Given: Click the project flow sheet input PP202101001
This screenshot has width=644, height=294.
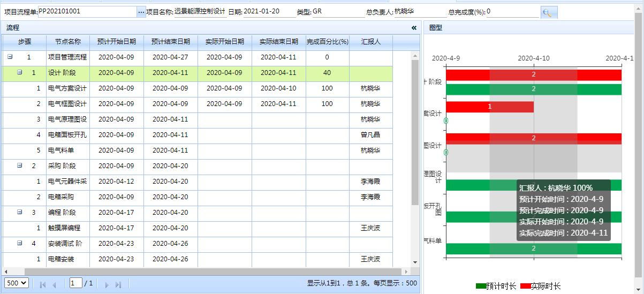Looking at the screenshot, I should click(x=87, y=11).
